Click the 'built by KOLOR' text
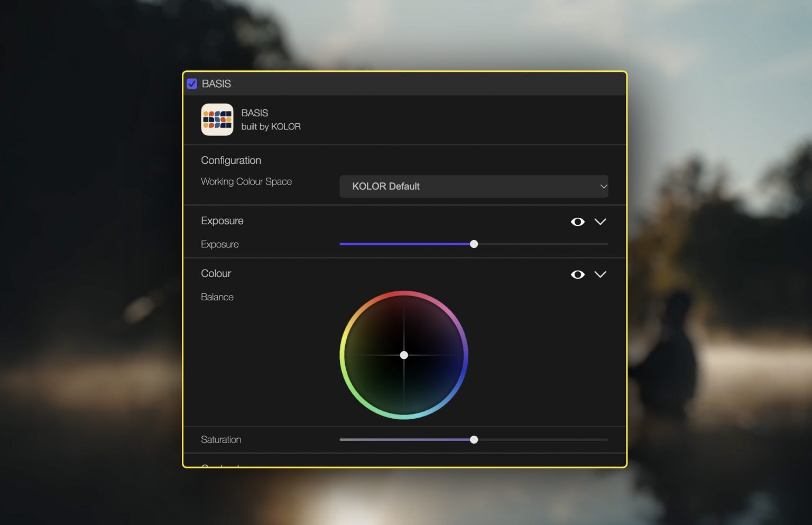 coord(271,127)
